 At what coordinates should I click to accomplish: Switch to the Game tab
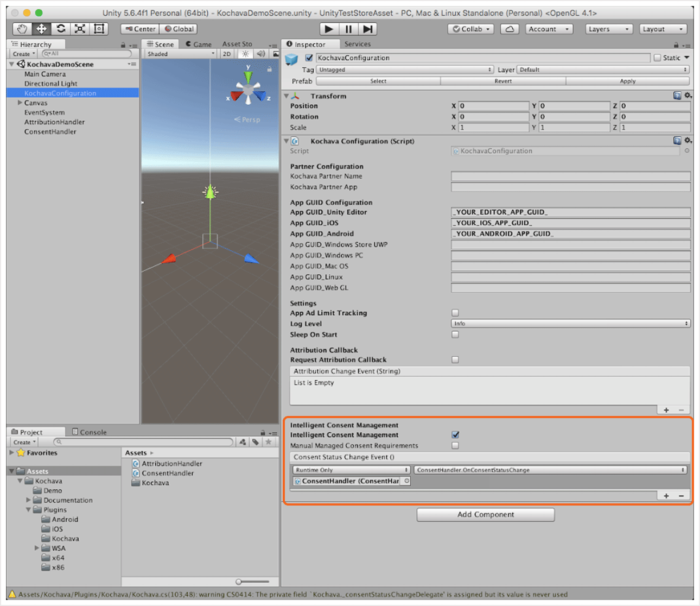tap(199, 44)
